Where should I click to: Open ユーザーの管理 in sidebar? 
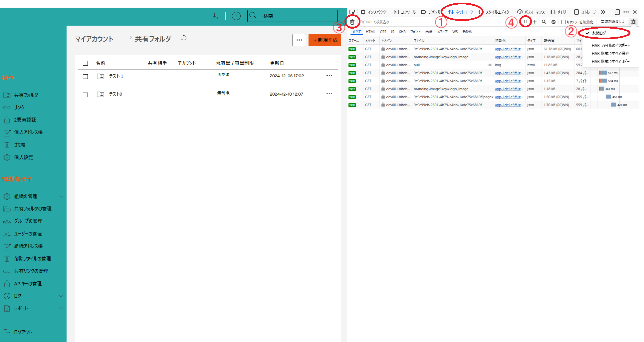pos(28,234)
